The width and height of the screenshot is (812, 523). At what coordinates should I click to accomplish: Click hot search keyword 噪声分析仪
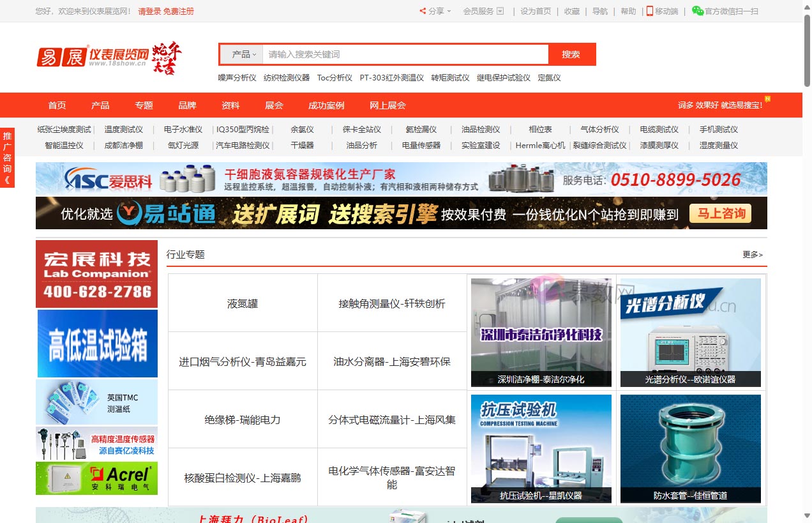[236, 77]
